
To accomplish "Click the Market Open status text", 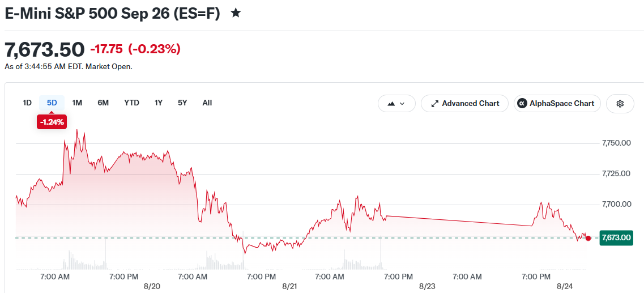I will [110, 66].
